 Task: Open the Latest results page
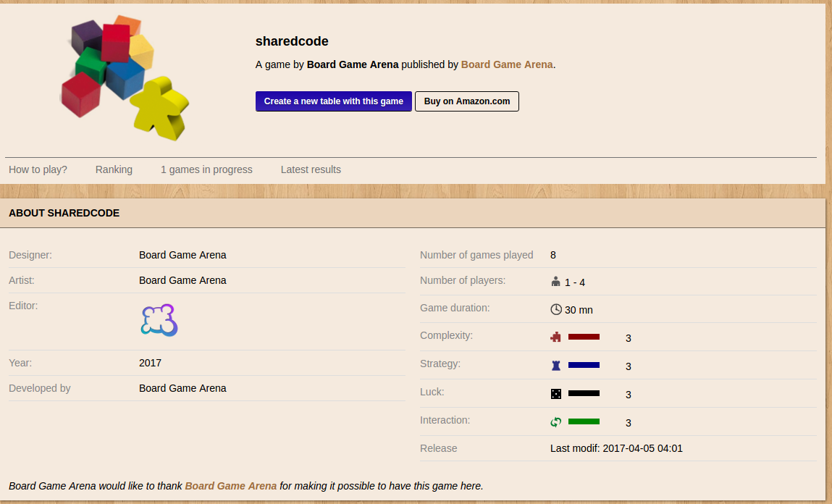pyautogui.click(x=311, y=169)
